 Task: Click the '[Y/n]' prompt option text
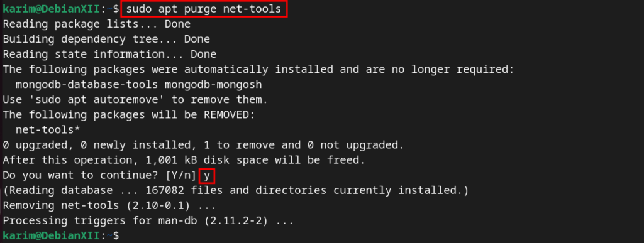point(180,176)
